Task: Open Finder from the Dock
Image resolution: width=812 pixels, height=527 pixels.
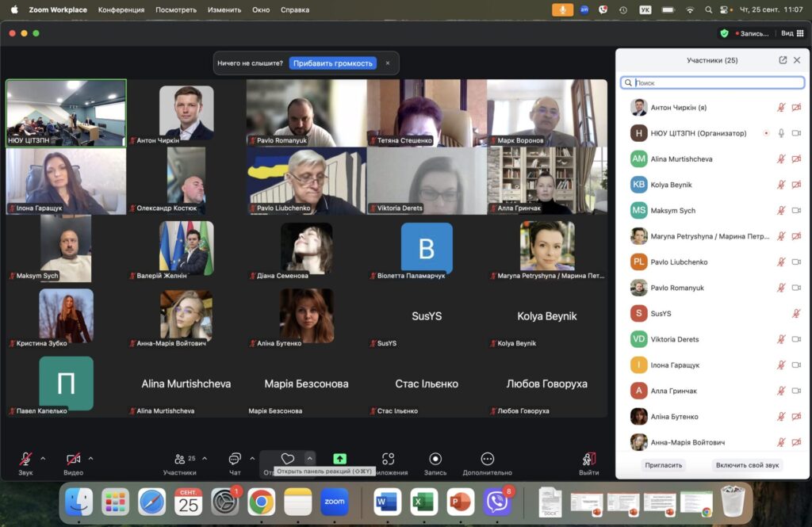Action: pyautogui.click(x=79, y=502)
